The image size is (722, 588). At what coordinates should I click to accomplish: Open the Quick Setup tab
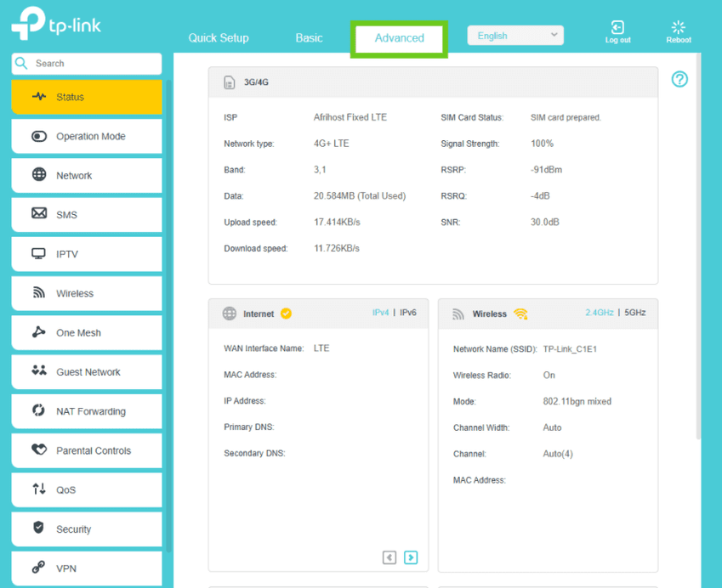[x=219, y=37]
